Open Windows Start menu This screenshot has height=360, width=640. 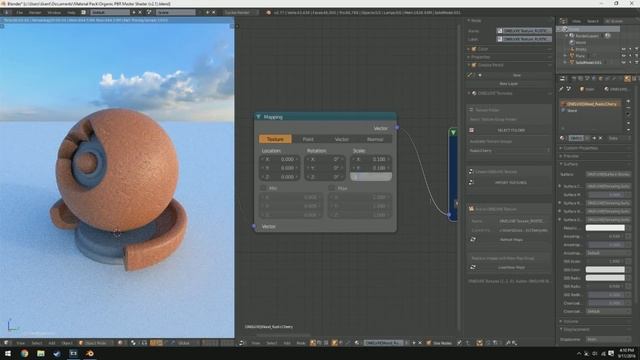(x=8, y=353)
